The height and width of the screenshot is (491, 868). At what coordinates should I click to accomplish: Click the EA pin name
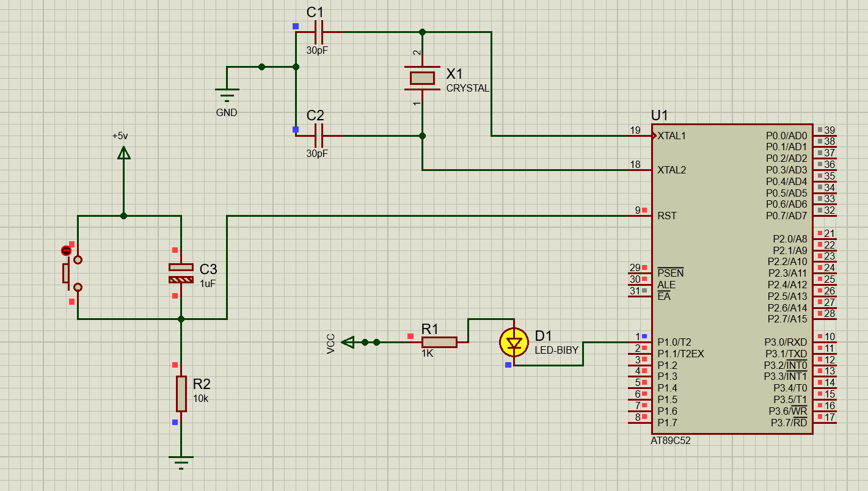664,296
